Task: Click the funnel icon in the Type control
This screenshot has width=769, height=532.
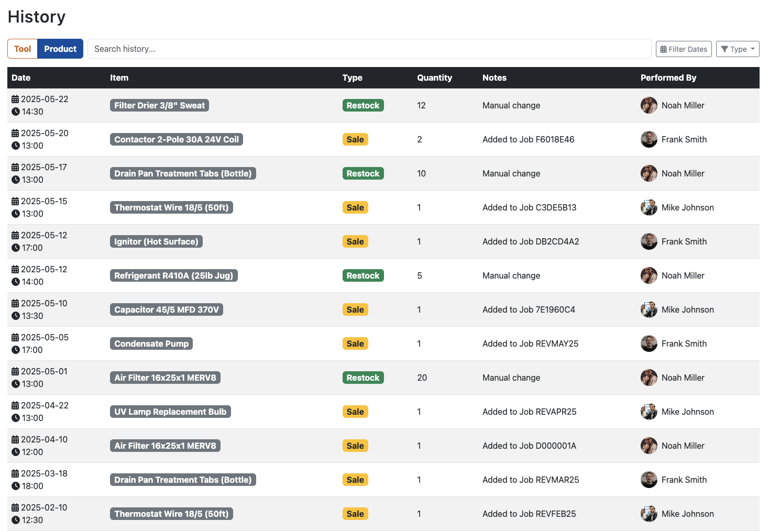Action: tap(726, 49)
